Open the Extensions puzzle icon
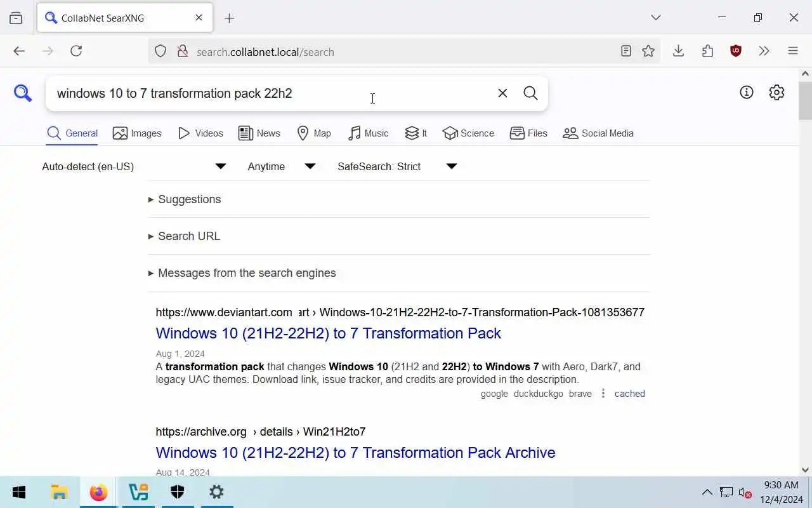This screenshot has height=508, width=812. pos(707,51)
